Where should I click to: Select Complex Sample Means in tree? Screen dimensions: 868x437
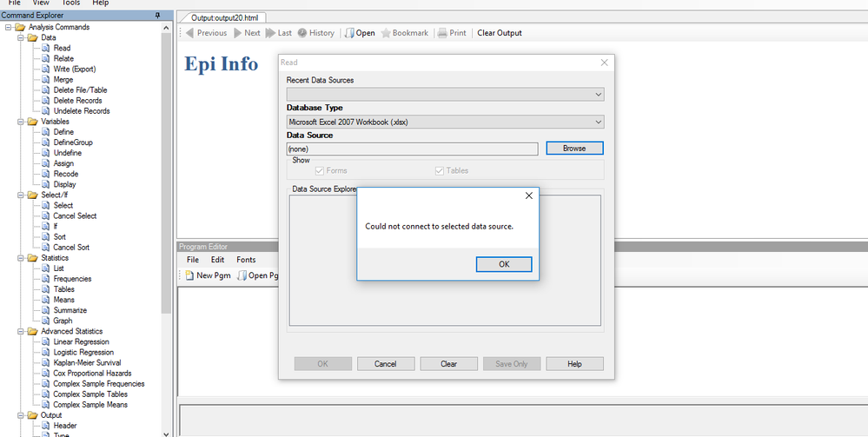coord(90,405)
